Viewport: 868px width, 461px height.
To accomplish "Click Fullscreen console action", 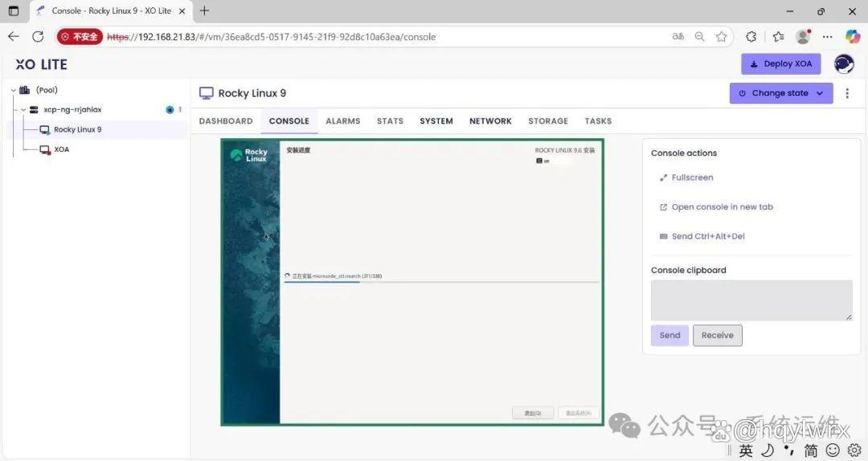I will click(686, 177).
